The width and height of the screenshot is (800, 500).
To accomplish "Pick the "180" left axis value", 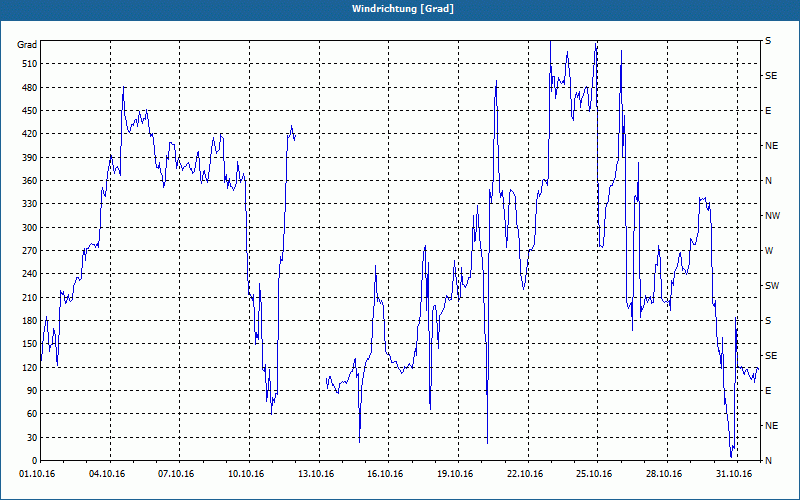I will (x=30, y=321).
